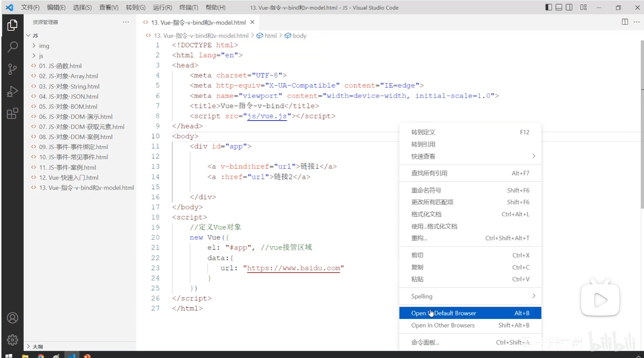Open the Explorer view in activity bar
The image size is (644, 358).
pos(12,25)
